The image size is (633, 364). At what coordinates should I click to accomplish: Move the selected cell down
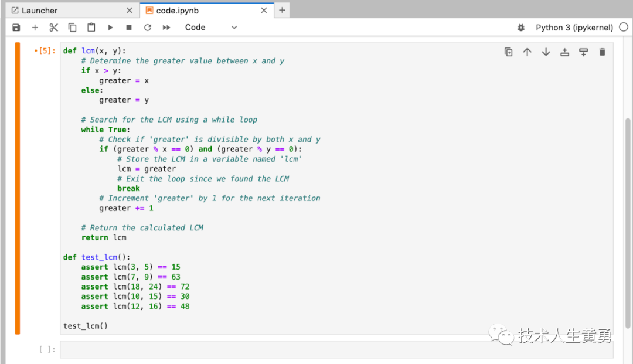546,52
